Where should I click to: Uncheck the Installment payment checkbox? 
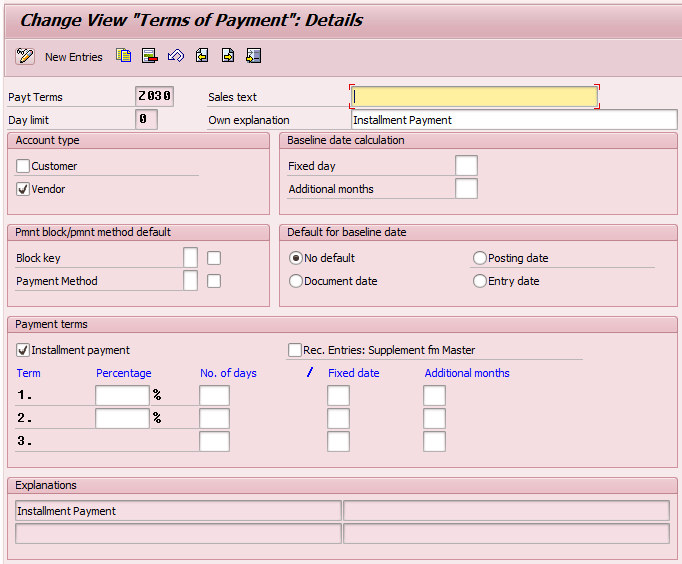coord(23,350)
